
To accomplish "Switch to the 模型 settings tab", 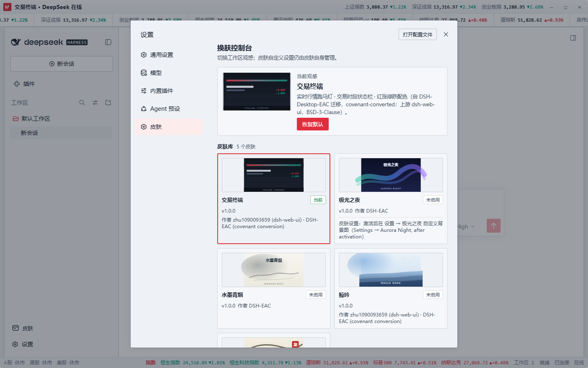I will tap(169, 73).
